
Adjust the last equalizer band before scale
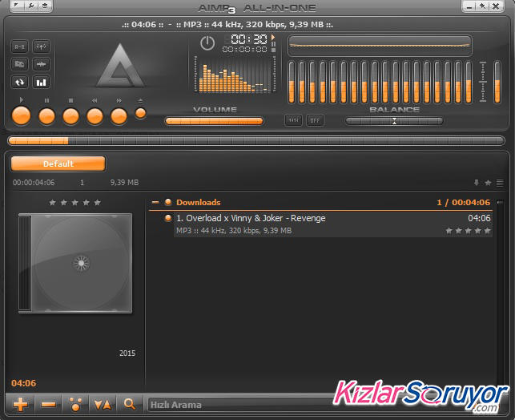pos(469,83)
